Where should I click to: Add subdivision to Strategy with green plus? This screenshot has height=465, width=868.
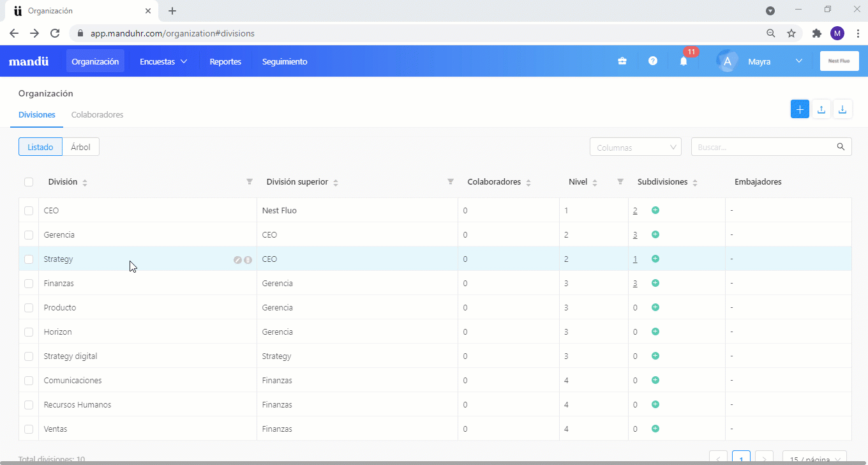coord(655,259)
